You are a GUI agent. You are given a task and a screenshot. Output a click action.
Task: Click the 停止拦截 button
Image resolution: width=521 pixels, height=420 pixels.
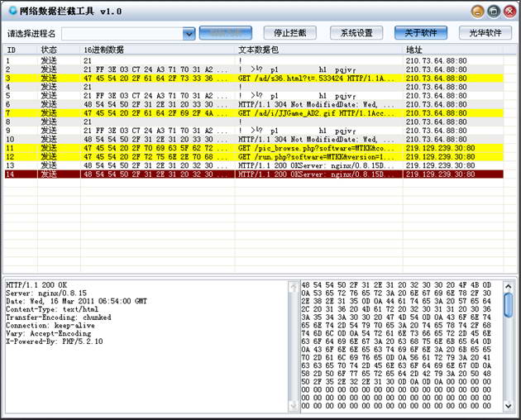click(290, 33)
